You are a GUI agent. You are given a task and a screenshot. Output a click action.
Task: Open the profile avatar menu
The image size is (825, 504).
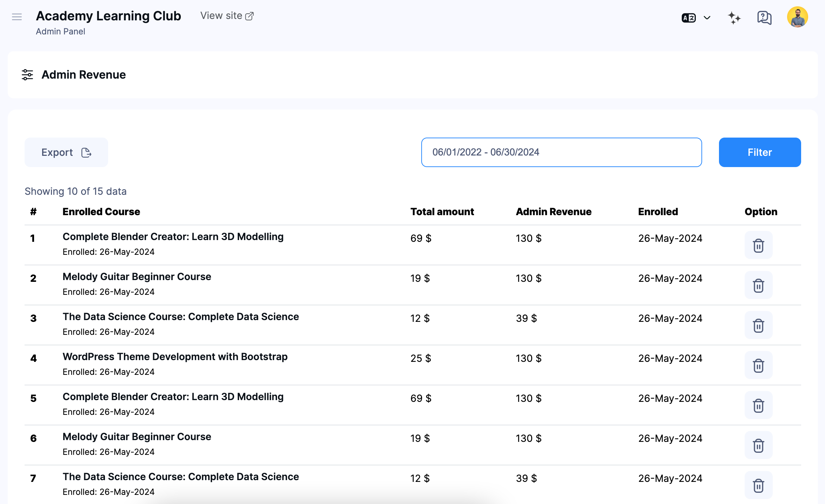797,17
